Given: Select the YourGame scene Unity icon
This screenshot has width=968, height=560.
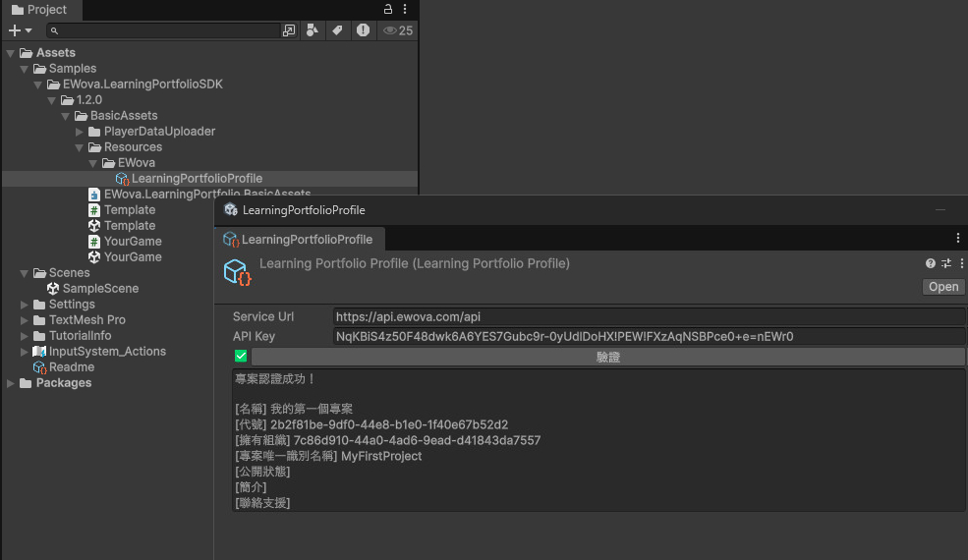Looking at the screenshot, I should (x=93, y=256).
